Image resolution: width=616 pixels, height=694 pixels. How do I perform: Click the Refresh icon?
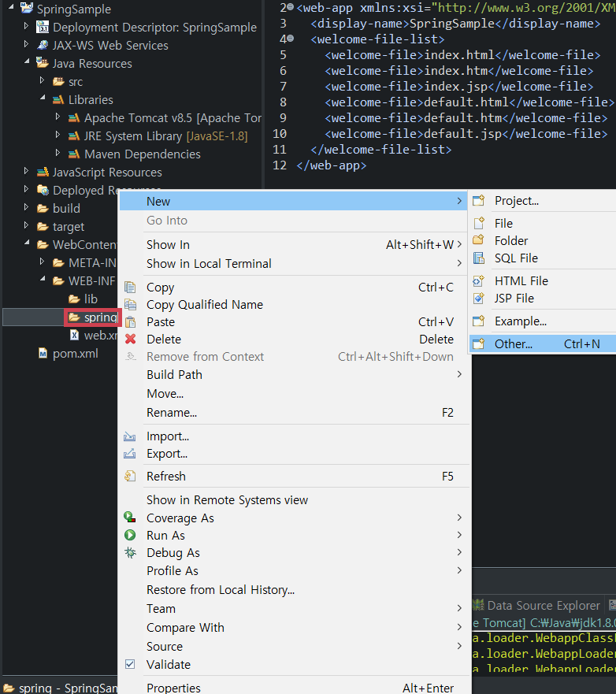130,477
